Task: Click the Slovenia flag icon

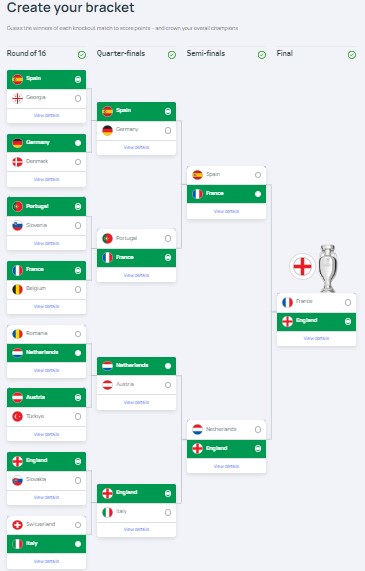Action: (17, 226)
